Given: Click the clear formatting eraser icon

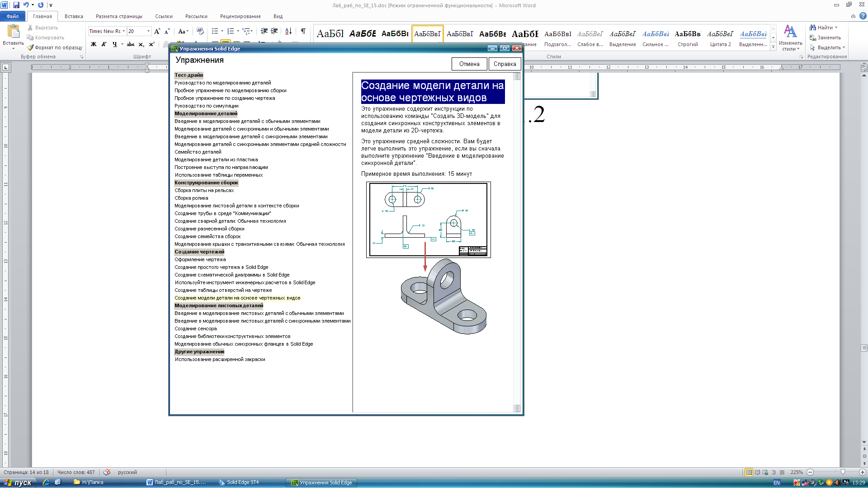Looking at the screenshot, I should [200, 31].
